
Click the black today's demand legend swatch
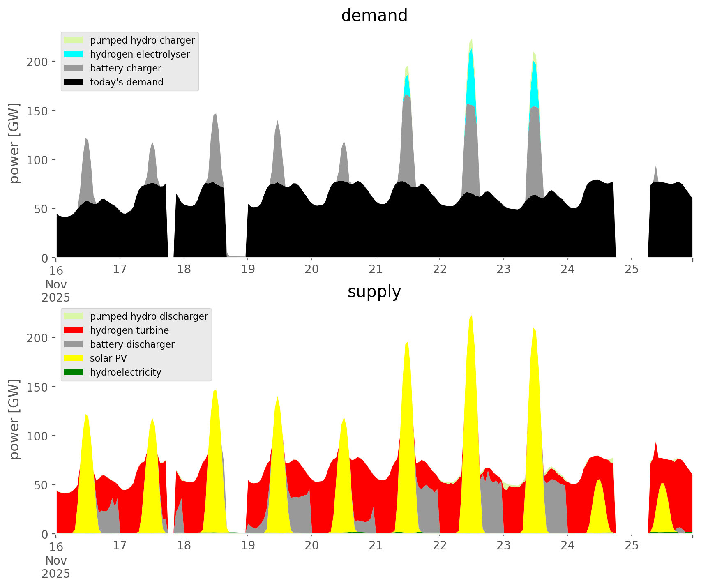click(74, 82)
